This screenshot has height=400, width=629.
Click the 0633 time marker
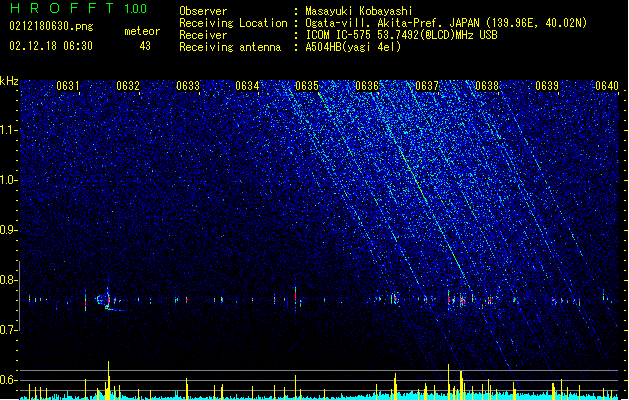pos(188,86)
